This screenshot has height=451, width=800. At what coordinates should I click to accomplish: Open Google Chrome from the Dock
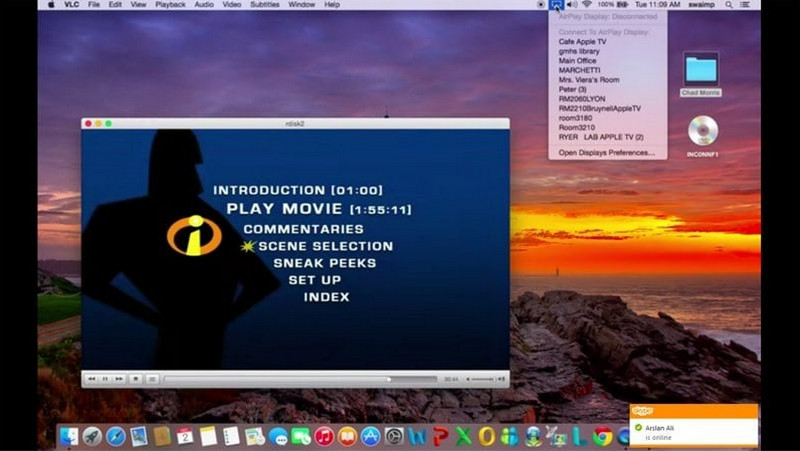point(603,437)
